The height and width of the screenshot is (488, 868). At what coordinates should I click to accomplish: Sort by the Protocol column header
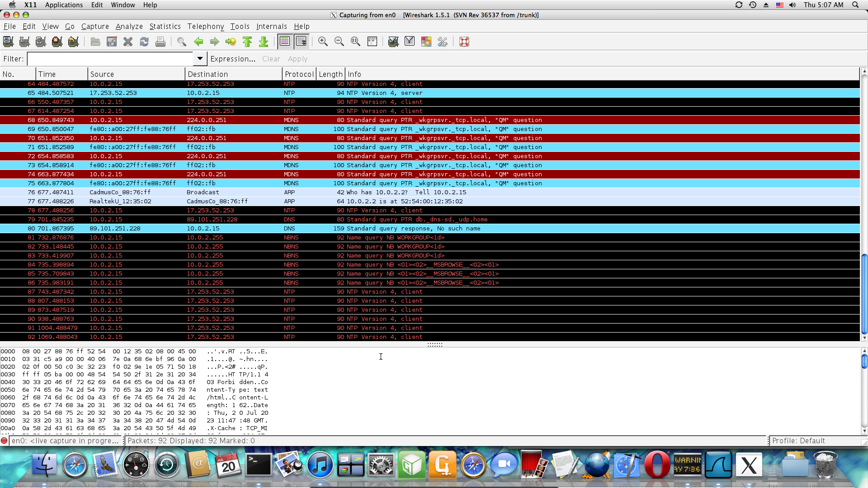(299, 74)
